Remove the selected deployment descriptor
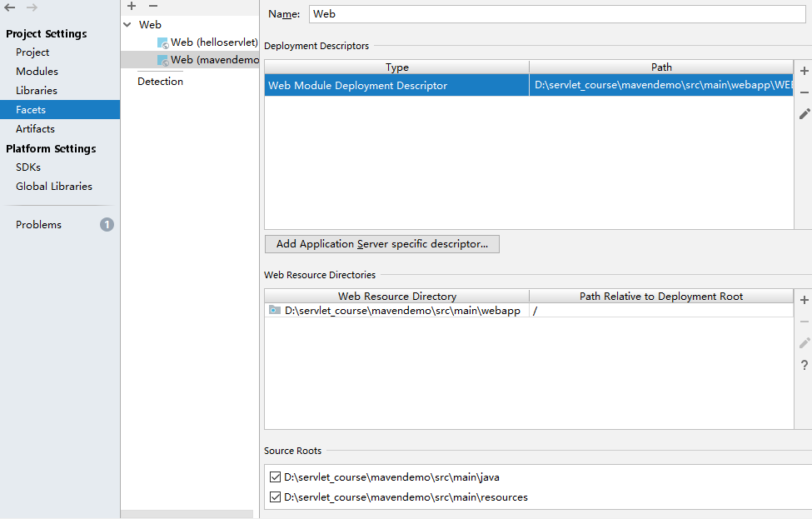 pos(804,92)
